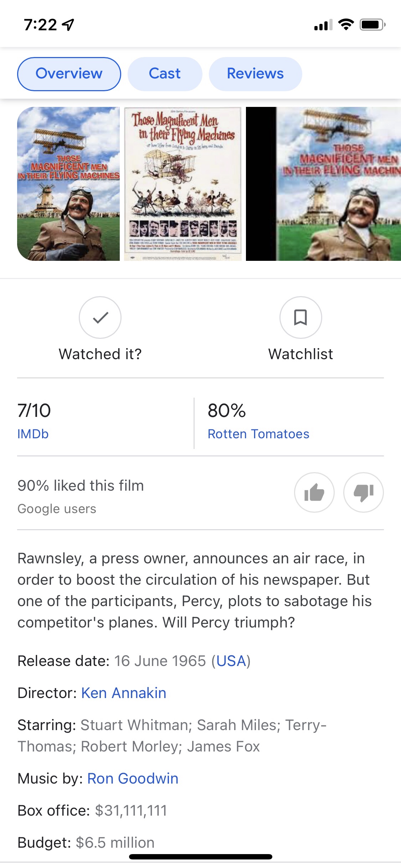Tap the location arrow status icon
Viewport: 401px width, 868px height.
[68, 25]
